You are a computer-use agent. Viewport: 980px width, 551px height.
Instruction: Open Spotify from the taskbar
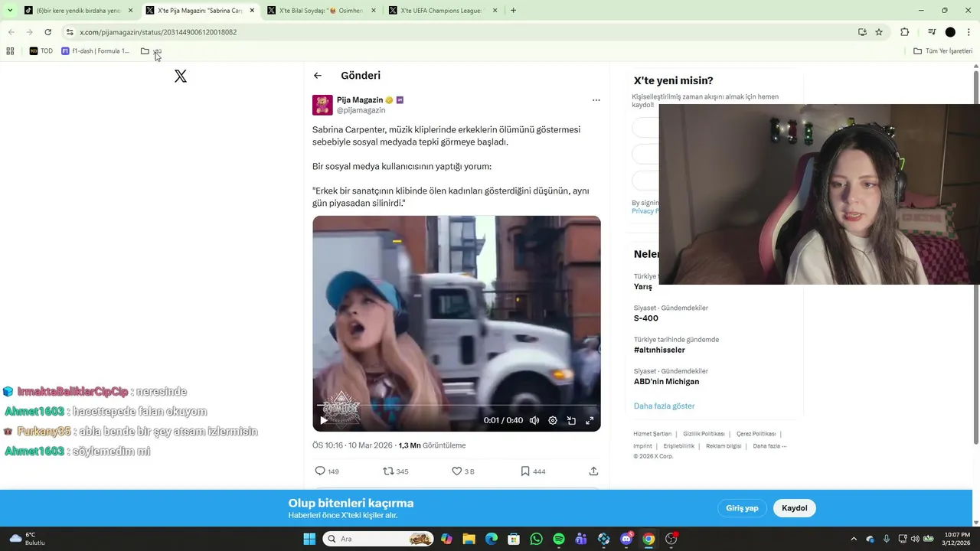pyautogui.click(x=559, y=539)
